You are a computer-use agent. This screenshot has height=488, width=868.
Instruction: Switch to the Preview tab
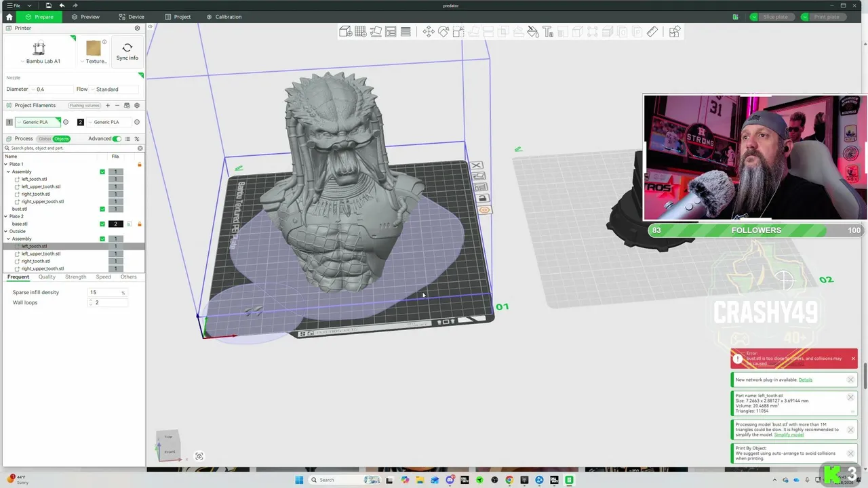click(85, 17)
